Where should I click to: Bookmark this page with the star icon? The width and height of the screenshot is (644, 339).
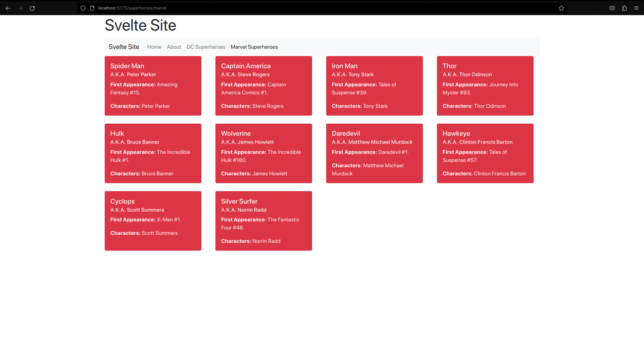[561, 8]
